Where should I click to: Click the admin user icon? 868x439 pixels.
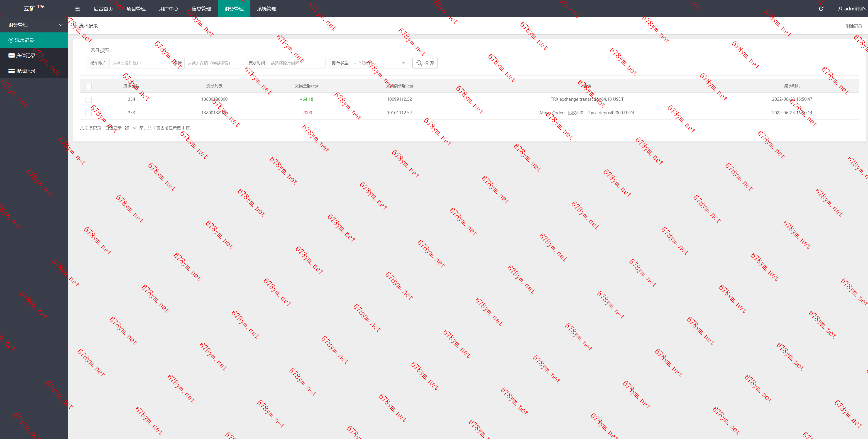(x=840, y=9)
